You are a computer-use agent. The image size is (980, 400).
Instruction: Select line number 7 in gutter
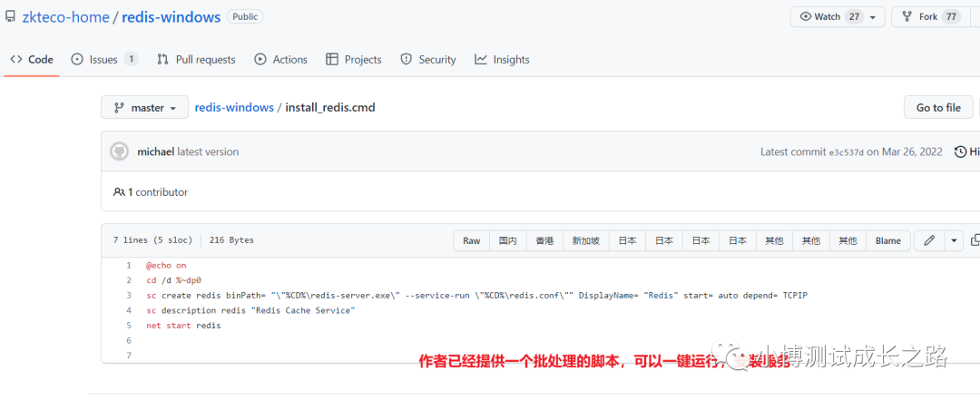pyautogui.click(x=129, y=356)
